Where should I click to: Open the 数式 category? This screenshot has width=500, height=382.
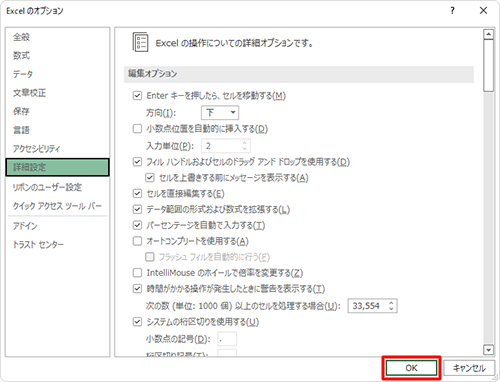pos(21,55)
